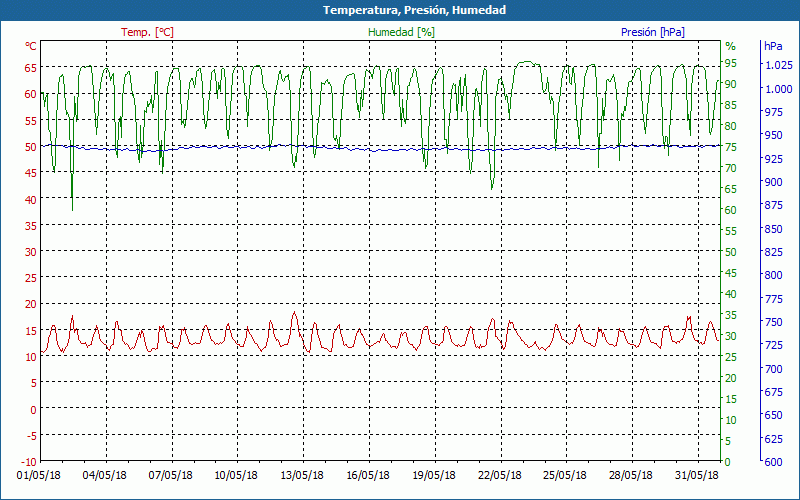Click the 07/05/18 date label
Image resolution: width=800 pixels, height=500 pixels.
[x=170, y=476]
